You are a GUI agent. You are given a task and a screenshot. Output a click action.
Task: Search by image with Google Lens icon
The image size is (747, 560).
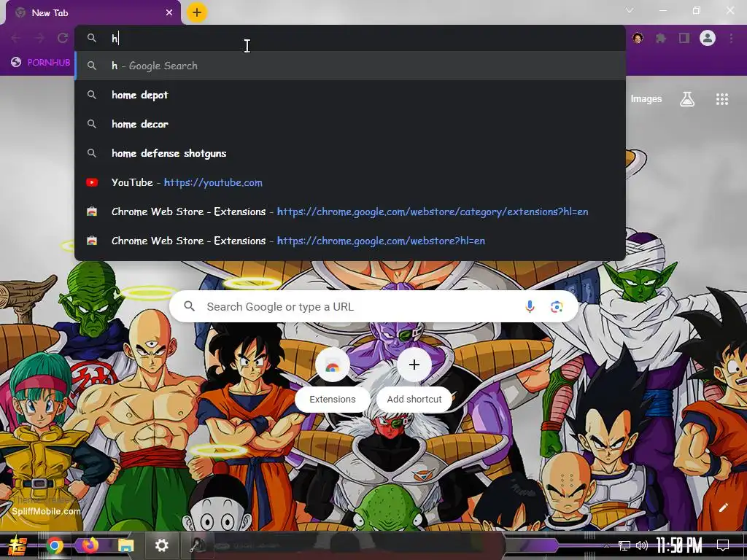557,307
